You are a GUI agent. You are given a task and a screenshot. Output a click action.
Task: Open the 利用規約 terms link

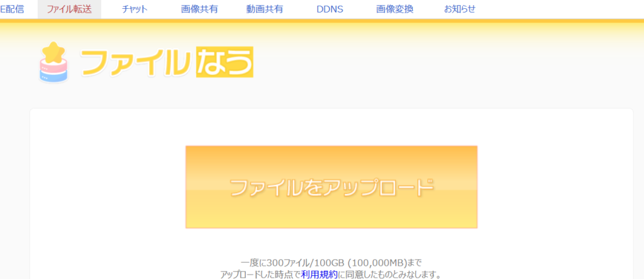[x=319, y=274]
